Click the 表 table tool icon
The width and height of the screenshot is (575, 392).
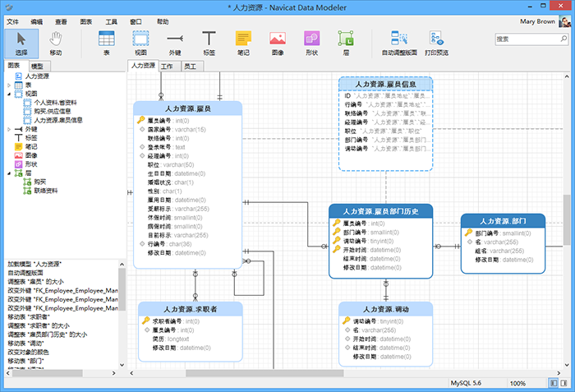[x=106, y=44]
